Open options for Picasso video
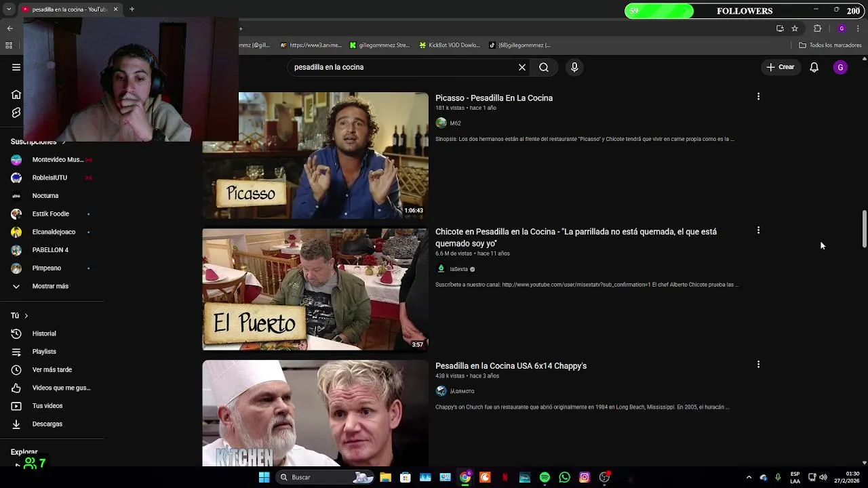Screen dimensions: 868x488 tap(758, 97)
